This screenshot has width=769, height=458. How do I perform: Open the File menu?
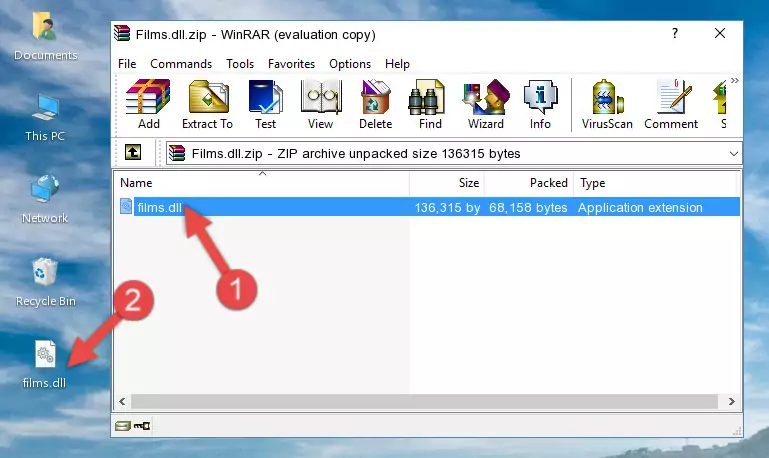(127, 64)
